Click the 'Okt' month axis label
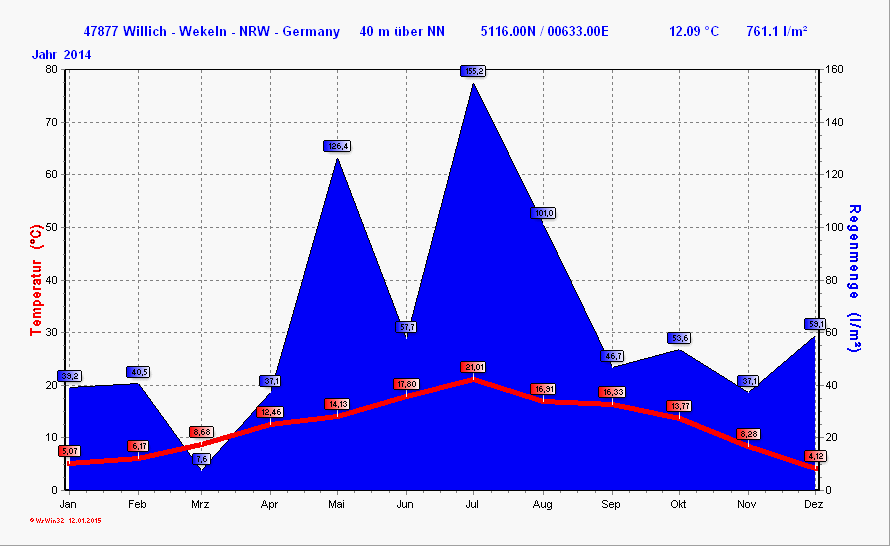 click(679, 505)
